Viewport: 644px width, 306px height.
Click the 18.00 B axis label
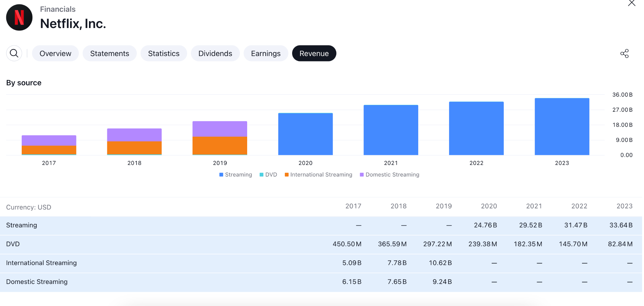click(x=622, y=125)
